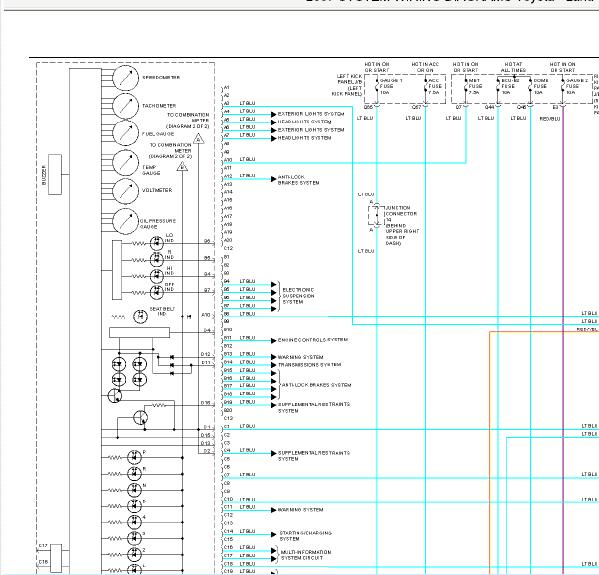The image size is (599, 575).
Task: Click HOT AT ALL TIMES label
Action: (513, 67)
